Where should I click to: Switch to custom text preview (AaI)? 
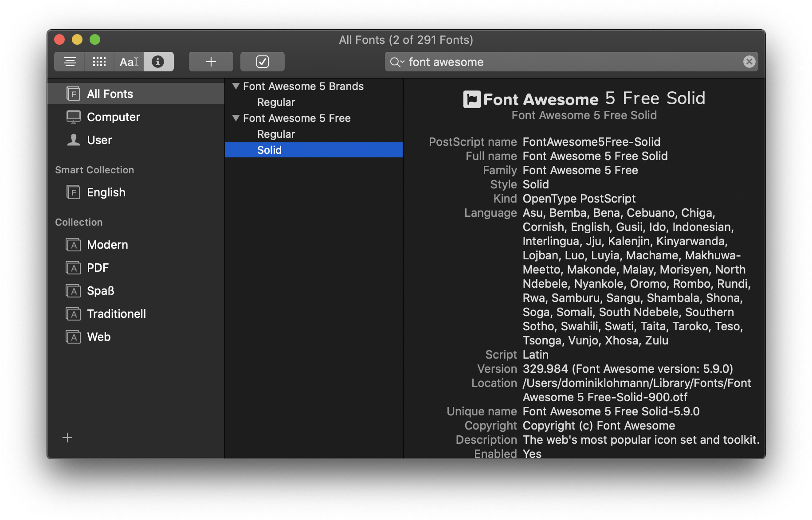tap(129, 62)
